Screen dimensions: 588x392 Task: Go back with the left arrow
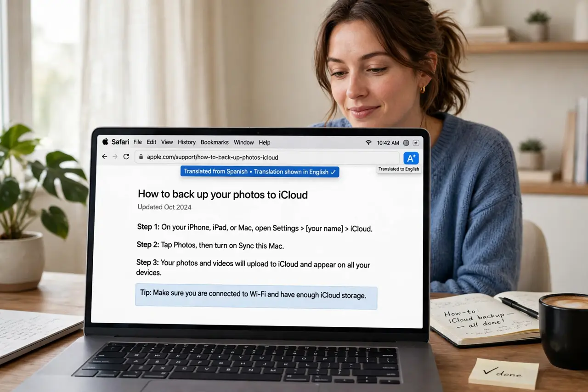(x=104, y=157)
